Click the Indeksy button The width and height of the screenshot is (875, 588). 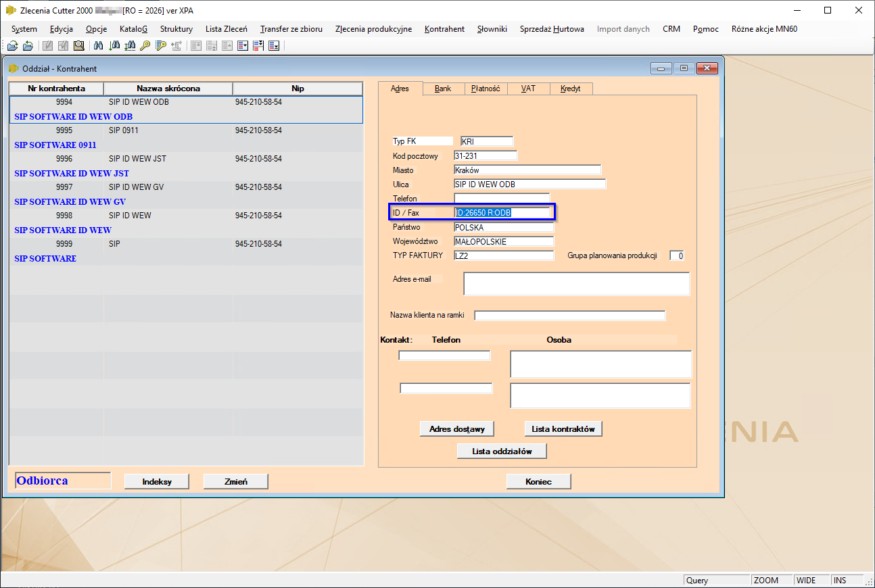(157, 481)
